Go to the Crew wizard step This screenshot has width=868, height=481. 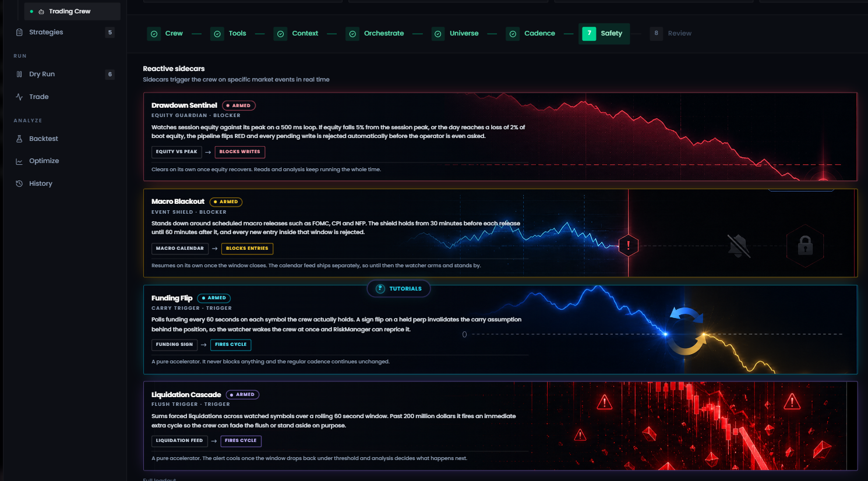coord(165,34)
